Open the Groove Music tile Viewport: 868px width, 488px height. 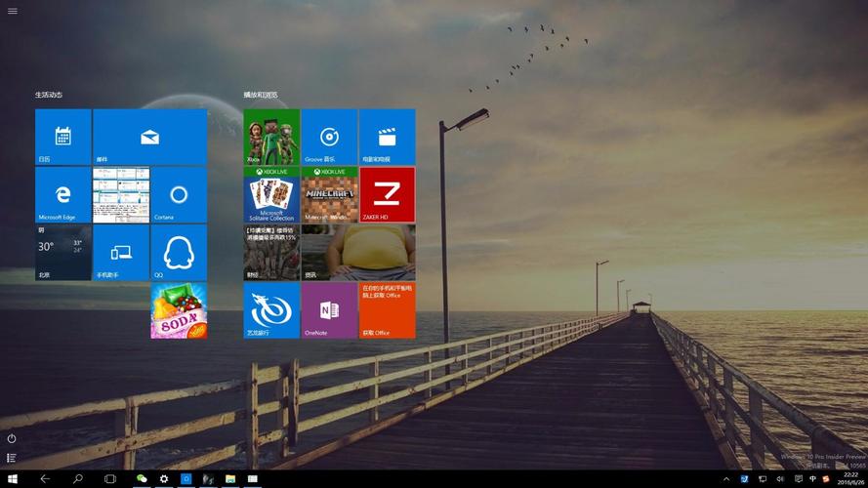point(329,137)
